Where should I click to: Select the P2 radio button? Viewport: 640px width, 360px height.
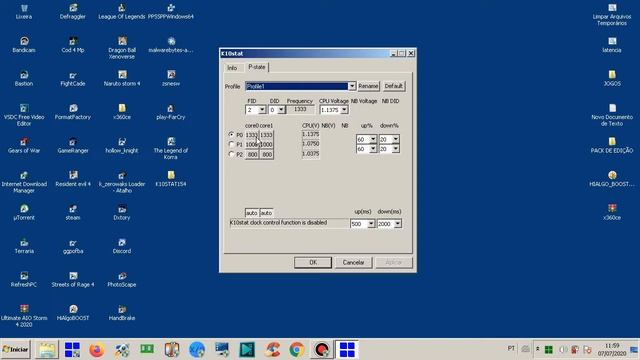(231, 154)
